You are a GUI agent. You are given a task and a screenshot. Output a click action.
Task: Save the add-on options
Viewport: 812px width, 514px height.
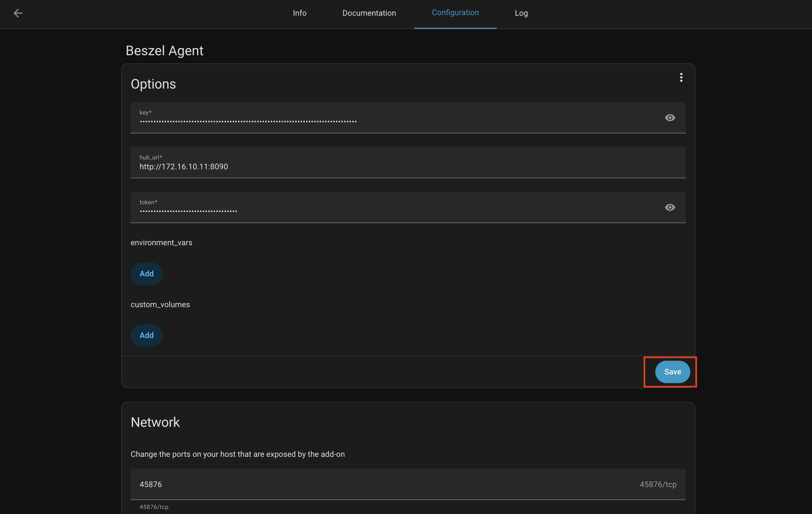tap(672, 372)
